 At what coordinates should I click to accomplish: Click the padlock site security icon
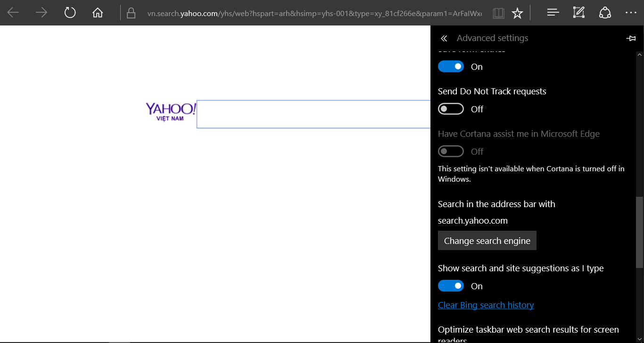point(132,13)
